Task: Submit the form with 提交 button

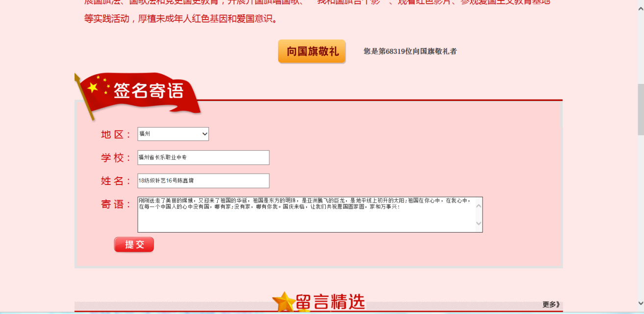Action: [134, 244]
